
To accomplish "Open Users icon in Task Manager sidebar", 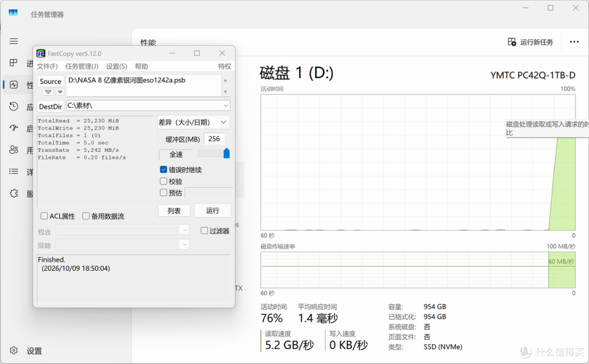I will coord(14,150).
